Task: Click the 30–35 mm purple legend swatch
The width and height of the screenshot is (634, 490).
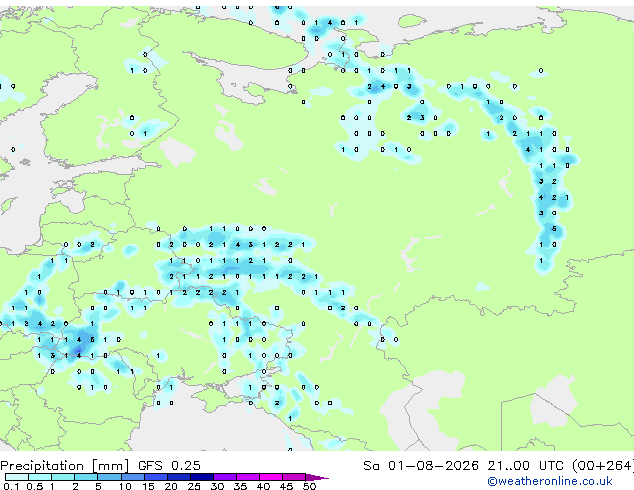Action: click(225, 477)
